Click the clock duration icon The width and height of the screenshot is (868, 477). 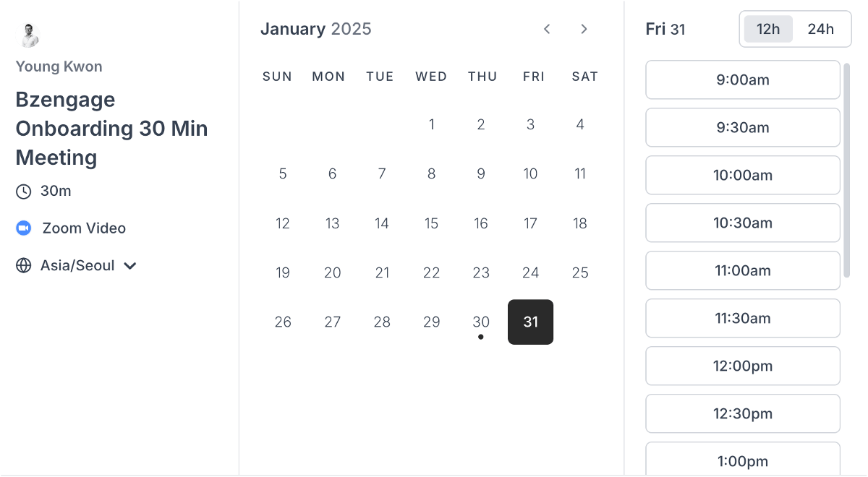pyautogui.click(x=24, y=192)
